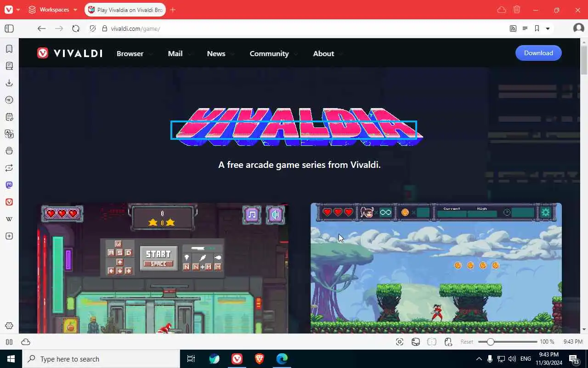The image size is (588, 368).
Task: Open the Window panel in sidebar
Action: point(9,151)
